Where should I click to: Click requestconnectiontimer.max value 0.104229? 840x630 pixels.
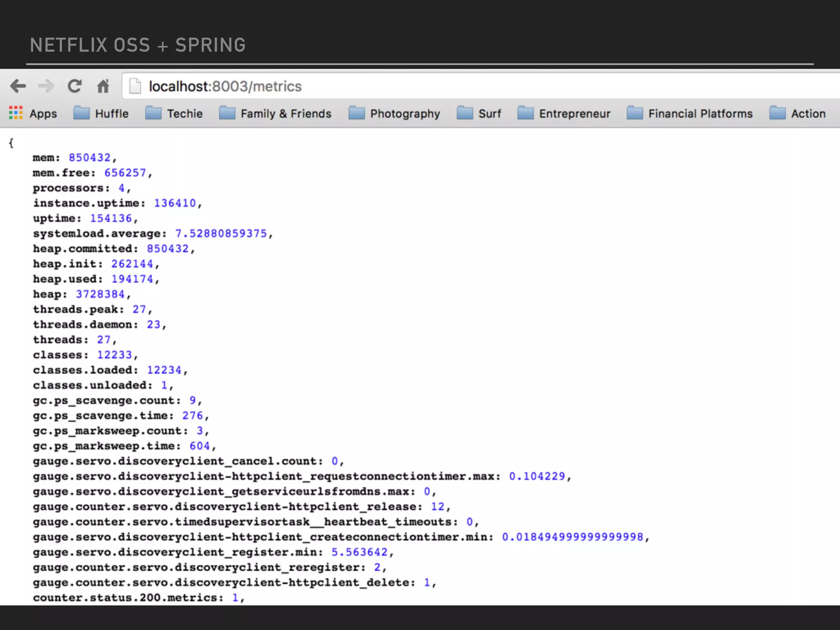pyautogui.click(x=537, y=476)
